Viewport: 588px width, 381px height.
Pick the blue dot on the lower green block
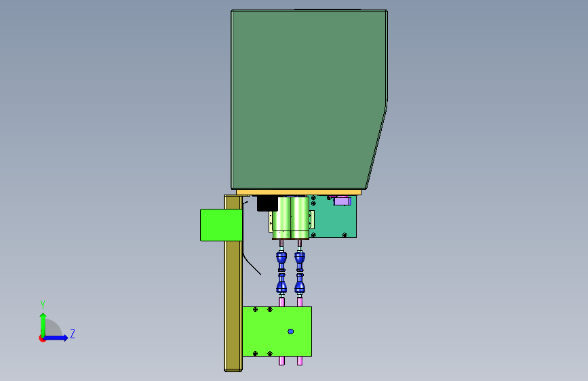(291, 332)
